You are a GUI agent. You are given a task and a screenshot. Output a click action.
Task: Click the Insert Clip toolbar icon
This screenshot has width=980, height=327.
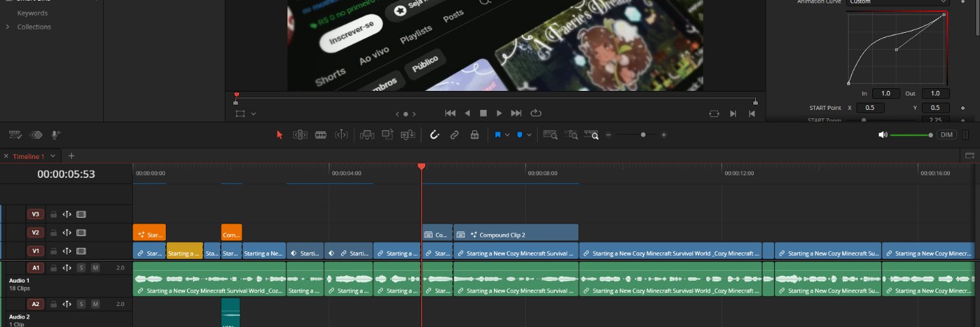point(367,135)
